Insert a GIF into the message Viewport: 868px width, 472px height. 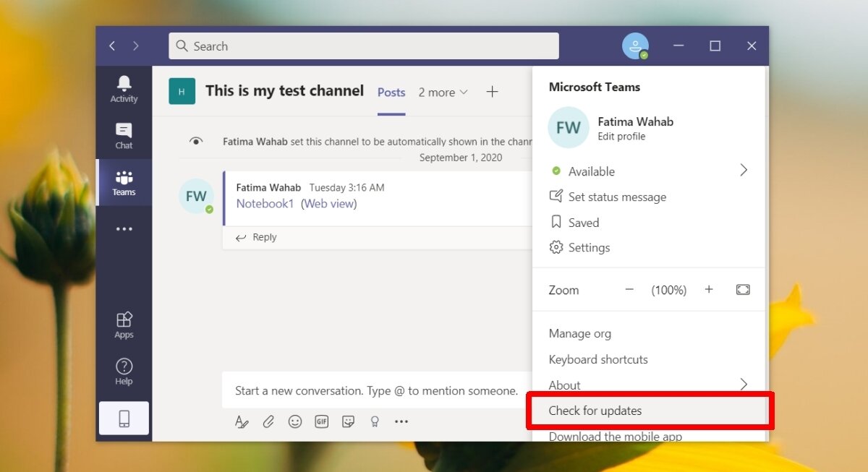[321, 421]
